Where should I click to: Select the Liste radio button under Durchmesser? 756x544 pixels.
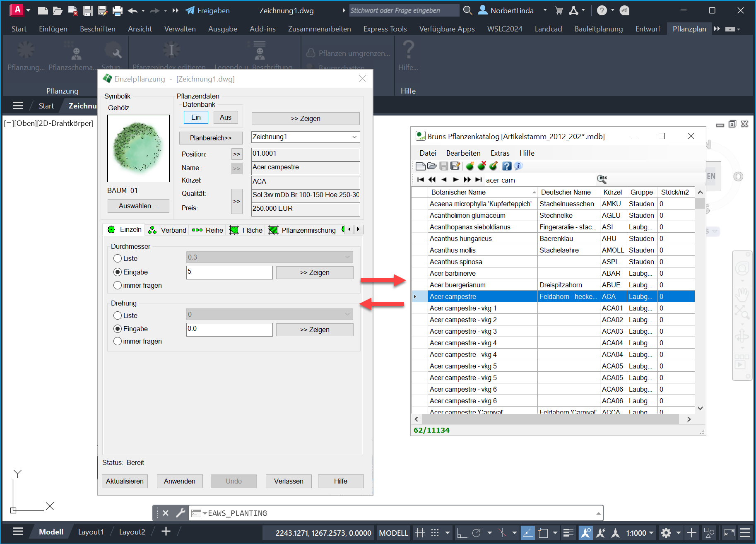click(x=118, y=258)
